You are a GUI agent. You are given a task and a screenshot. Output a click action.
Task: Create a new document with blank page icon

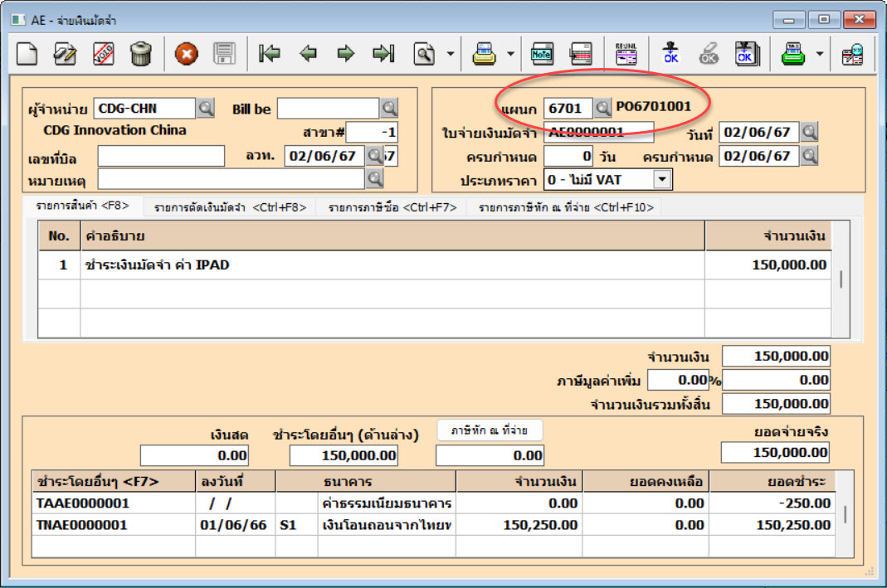pyautogui.click(x=27, y=54)
